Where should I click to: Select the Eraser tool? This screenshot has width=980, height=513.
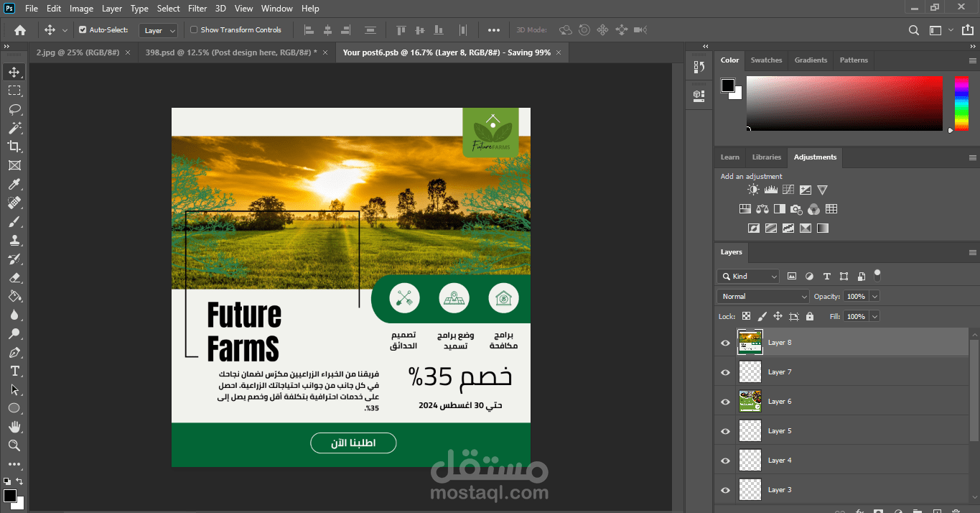point(14,277)
